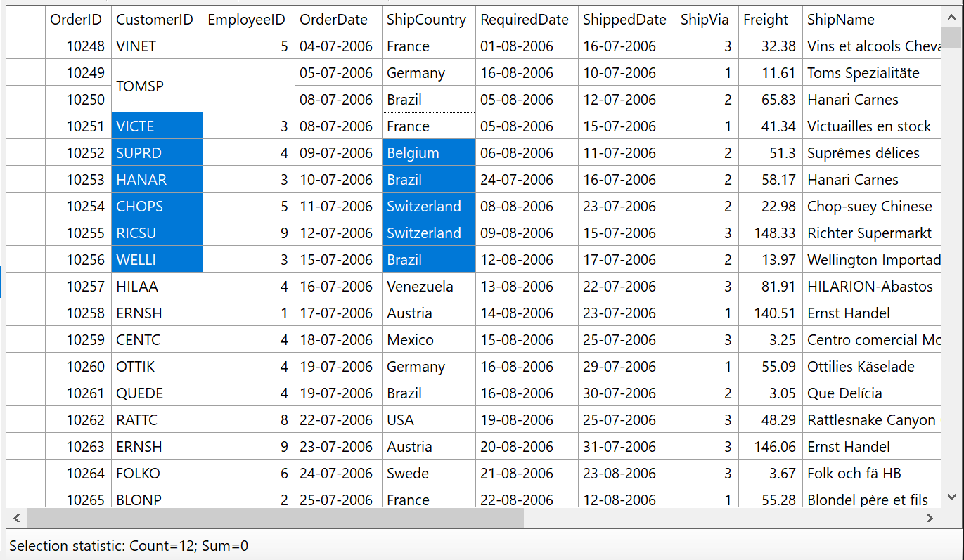964x560 pixels.
Task: Select the merged TOMSP customer cell
Action: tap(203, 86)
